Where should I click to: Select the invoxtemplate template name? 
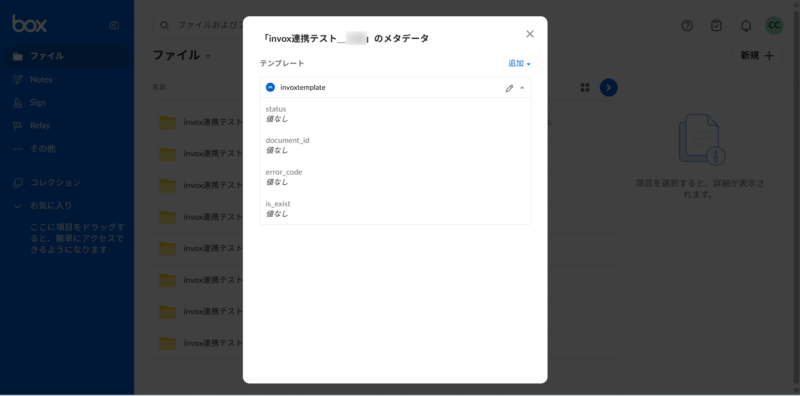303,87
